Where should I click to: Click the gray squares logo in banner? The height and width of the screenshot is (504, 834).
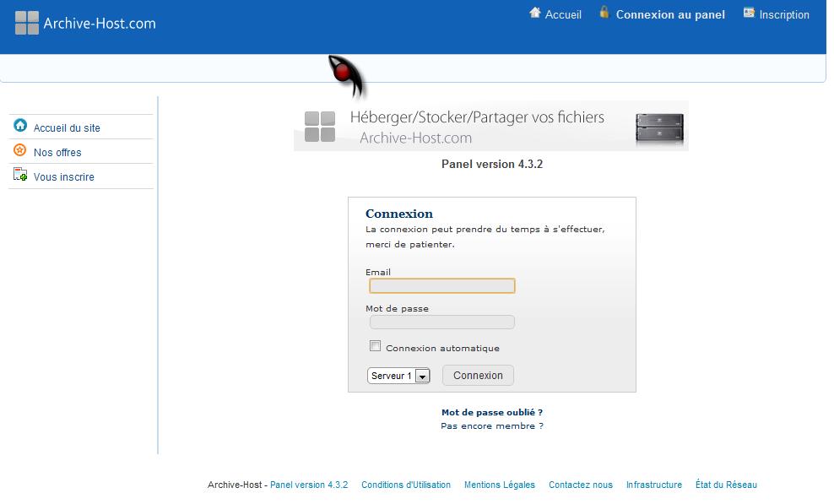click(x=320, y=126)
